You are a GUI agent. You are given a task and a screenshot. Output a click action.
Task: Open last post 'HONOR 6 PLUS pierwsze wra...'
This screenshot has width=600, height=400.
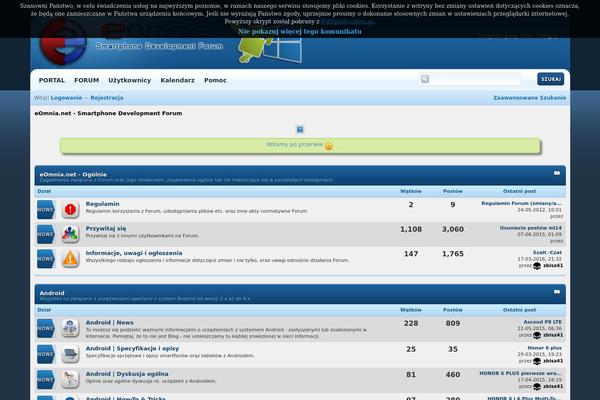coord(520,373)
